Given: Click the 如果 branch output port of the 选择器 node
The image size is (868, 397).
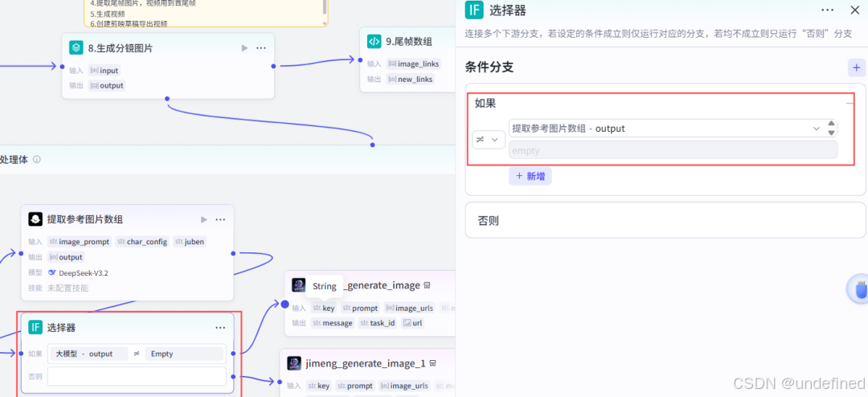Looking at the screenshot, I should 234,354.
